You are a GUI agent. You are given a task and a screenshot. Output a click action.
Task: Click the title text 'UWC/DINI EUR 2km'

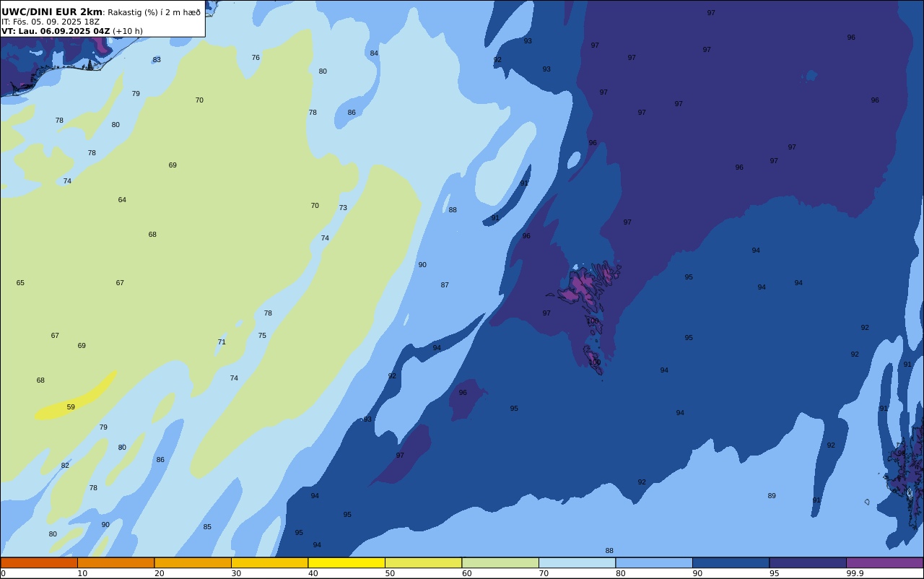tap(52, 12)
